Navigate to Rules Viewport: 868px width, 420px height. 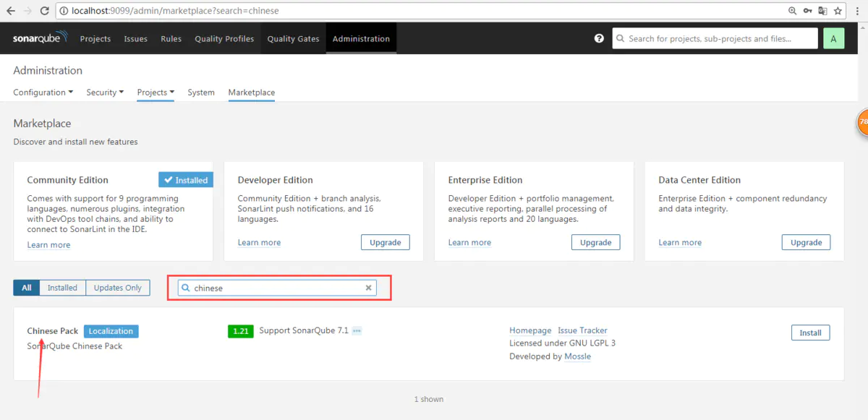171,39
